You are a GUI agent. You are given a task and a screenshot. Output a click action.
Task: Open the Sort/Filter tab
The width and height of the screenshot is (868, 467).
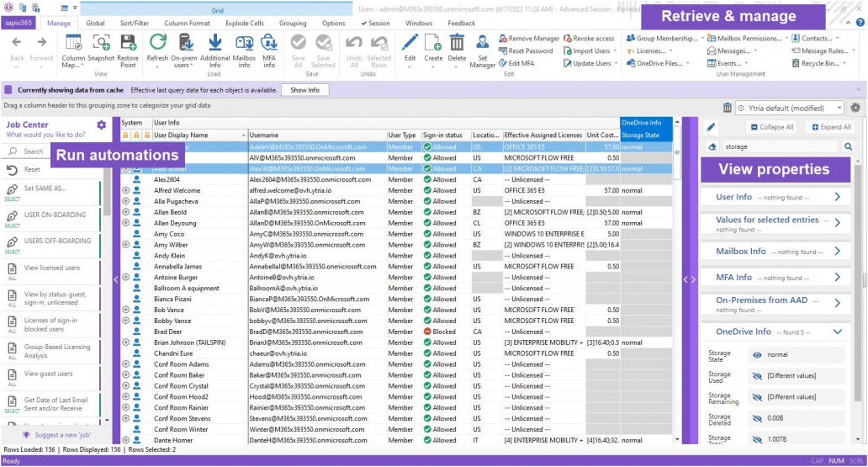[135, 24]
